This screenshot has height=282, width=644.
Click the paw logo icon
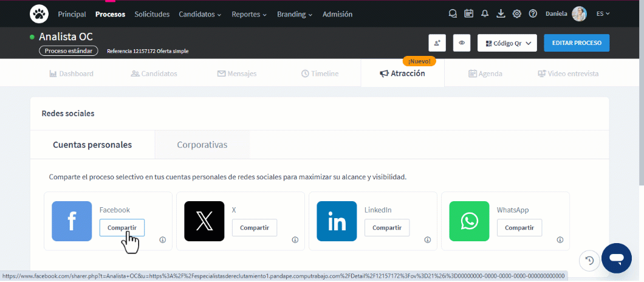click(x=39, y=14)
